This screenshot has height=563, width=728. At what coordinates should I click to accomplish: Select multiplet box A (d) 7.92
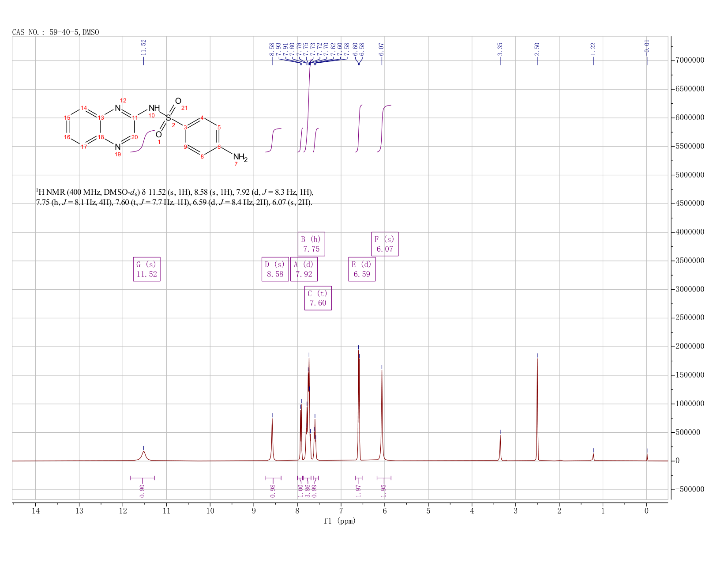pyautogui.click(x=304, y=269)
